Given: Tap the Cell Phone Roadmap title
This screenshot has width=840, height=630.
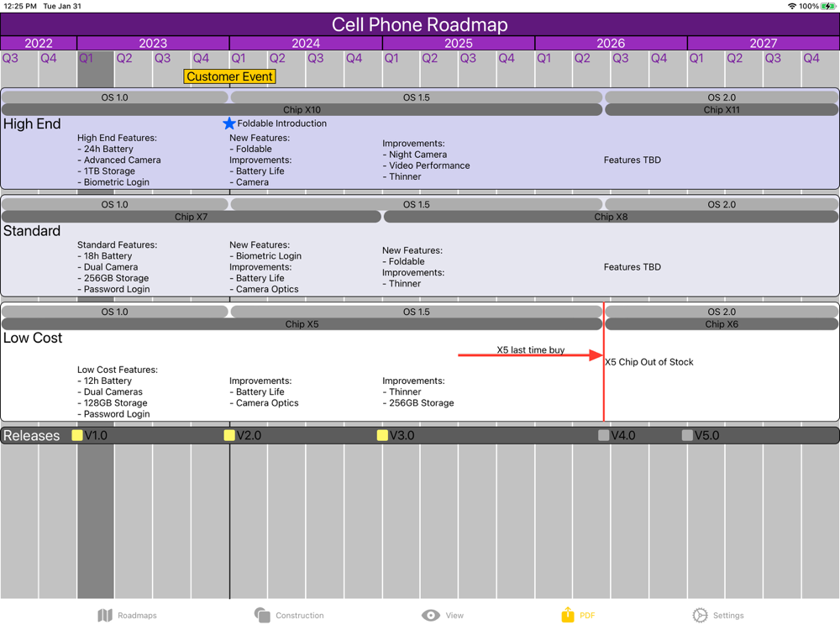Looking at the screenshot, I should pyautogui.click(x=419, y=24).
